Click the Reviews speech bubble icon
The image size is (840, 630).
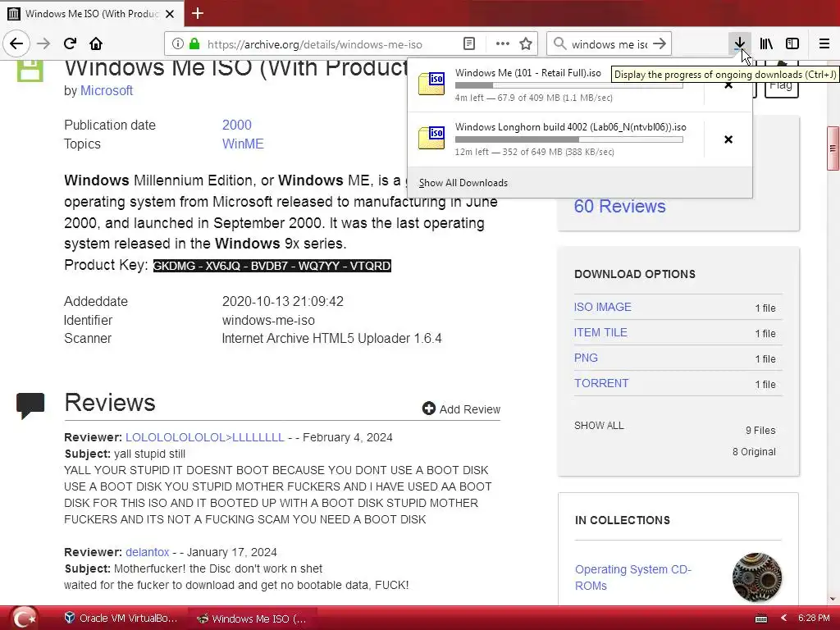click(x=30, y=405)
